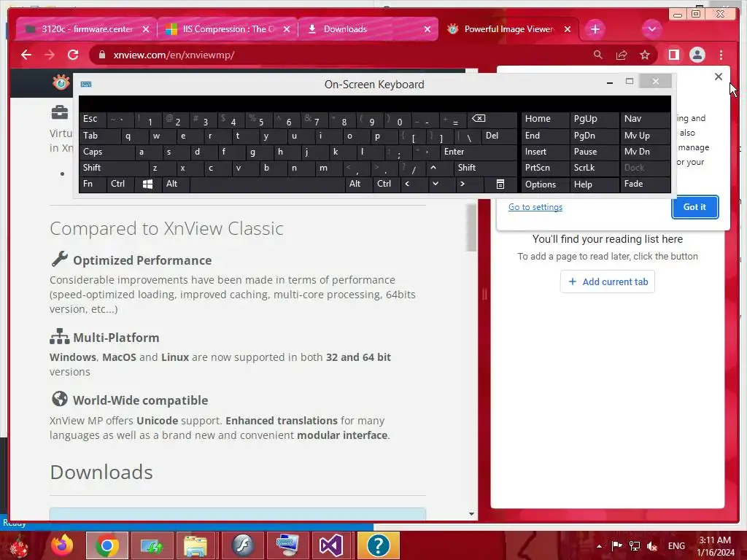Switch to the 3120c firmware.center tab
The image size is (747, 560).
point(86,29)
